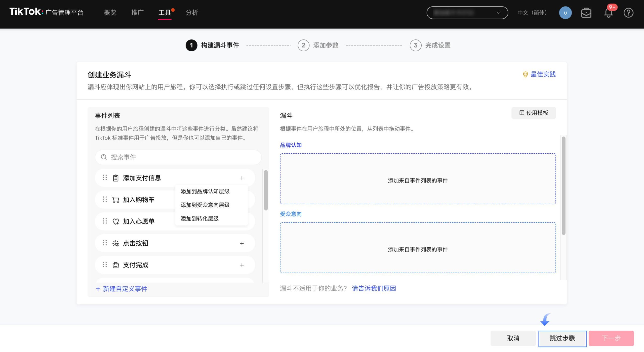644x352 pixels.
Task: Click the funnel panel scrollbar
Action: pos(563,186)
